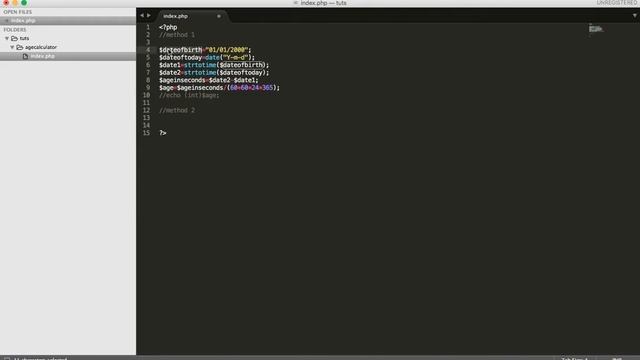
Task: Click the tuts folder icon
Action: coord(14,38)
